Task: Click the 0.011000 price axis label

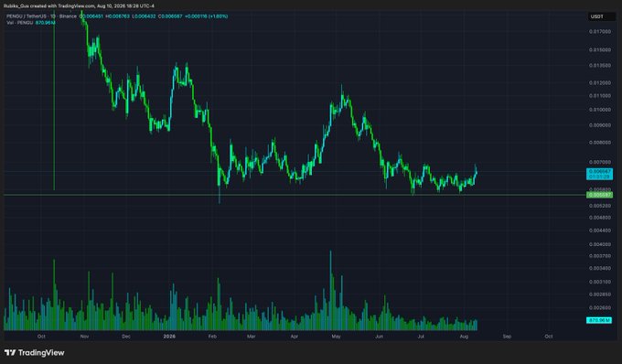Action: (599, 95)
